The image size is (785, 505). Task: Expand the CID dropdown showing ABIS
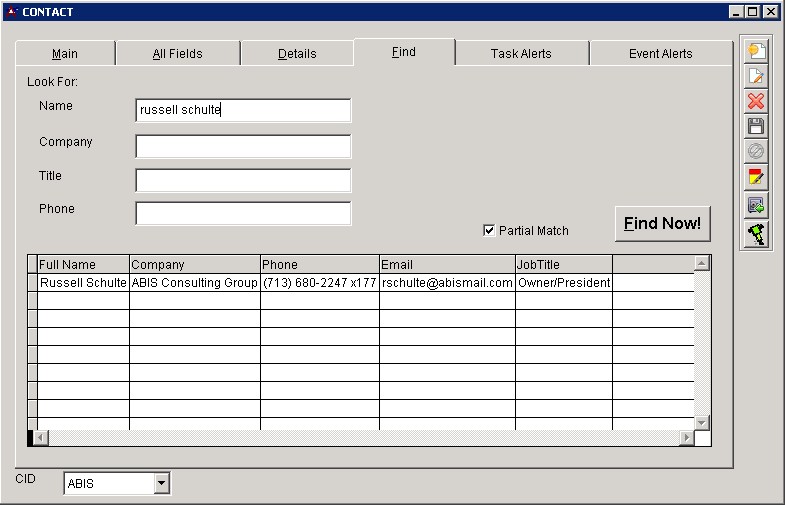click(x=161, y=484)
